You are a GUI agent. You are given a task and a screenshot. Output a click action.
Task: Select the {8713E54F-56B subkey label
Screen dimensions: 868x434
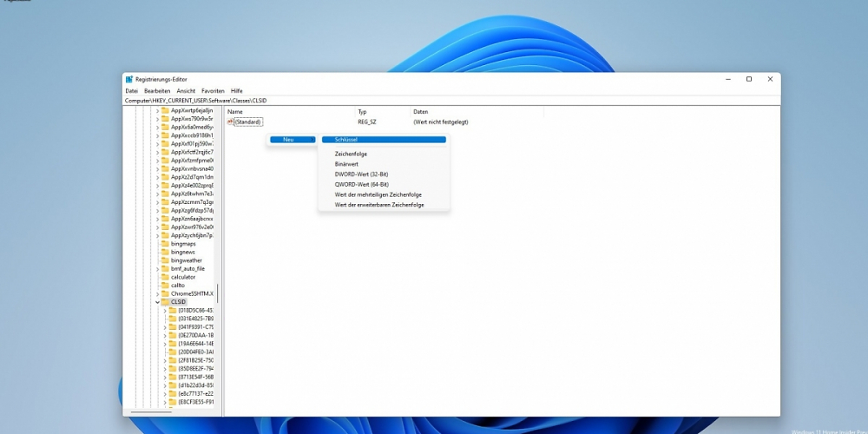pyautogui.click(x=196, y=377)
